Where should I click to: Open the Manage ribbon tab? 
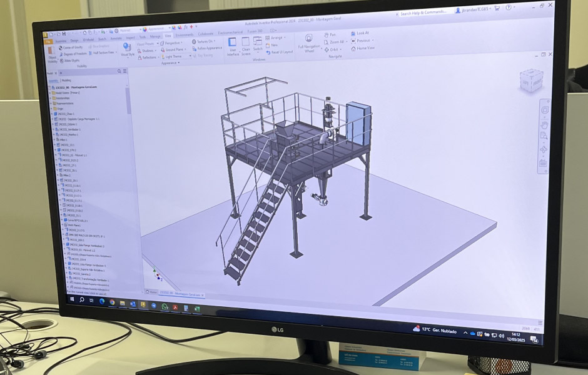tap(155, 36)
